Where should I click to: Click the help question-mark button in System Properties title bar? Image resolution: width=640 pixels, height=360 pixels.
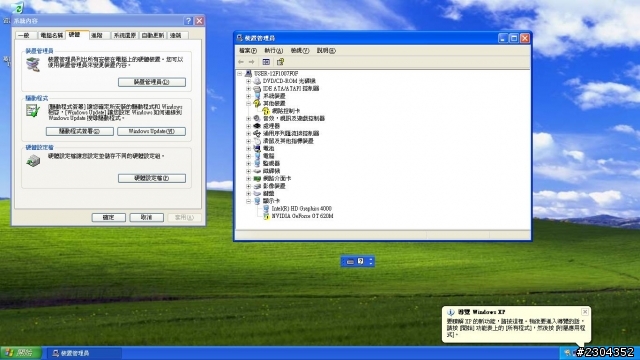[188, 21]
